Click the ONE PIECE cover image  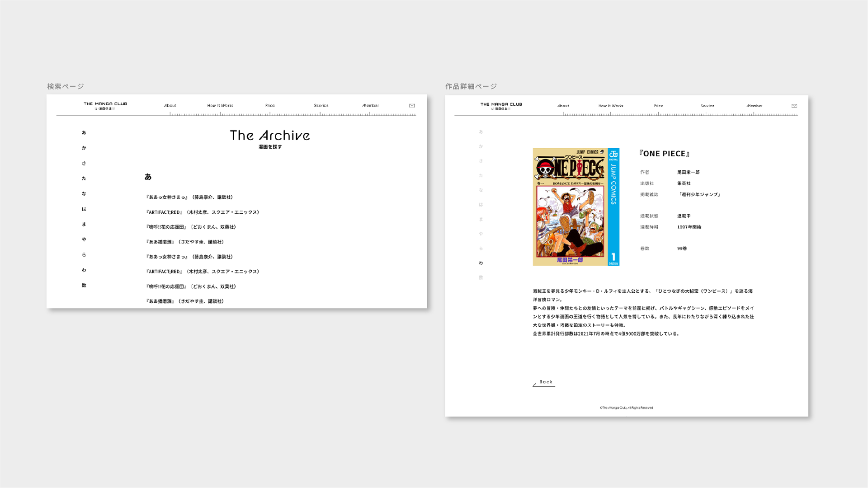click(x=576, y=207)
